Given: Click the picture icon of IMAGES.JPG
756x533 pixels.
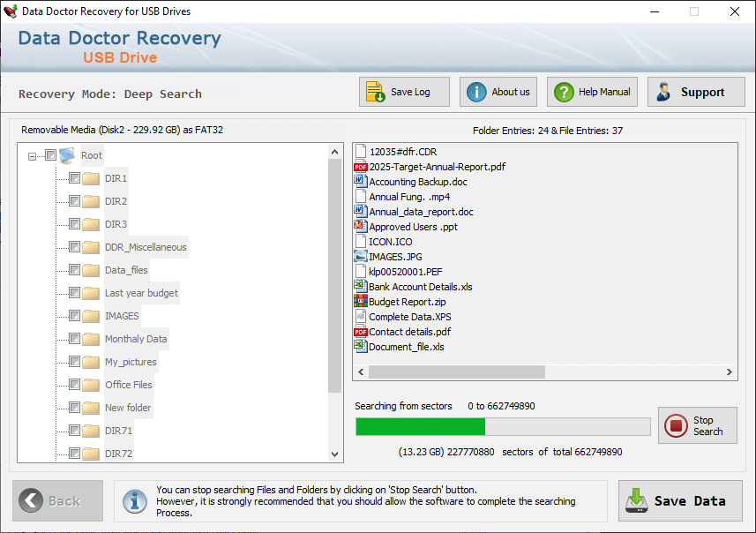Looking at the screenshot, I should [x=361, y=256].
